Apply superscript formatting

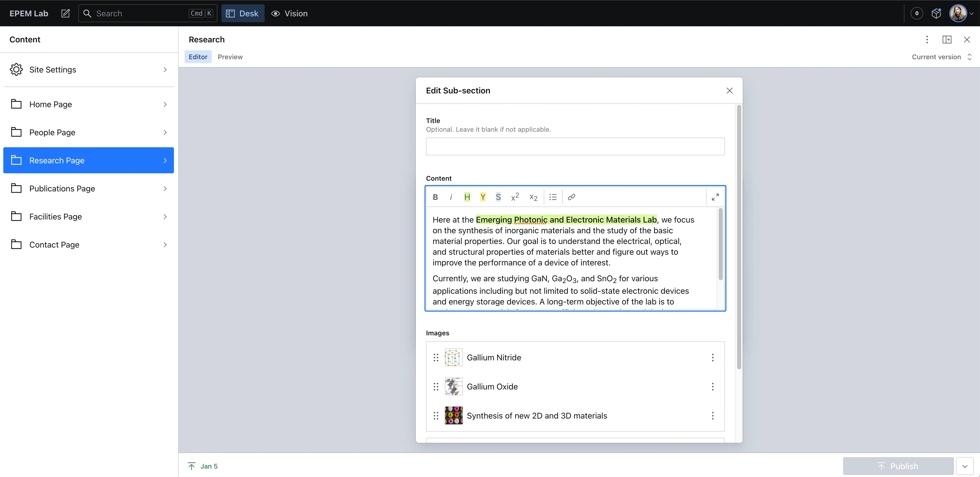tap(515, 197)
